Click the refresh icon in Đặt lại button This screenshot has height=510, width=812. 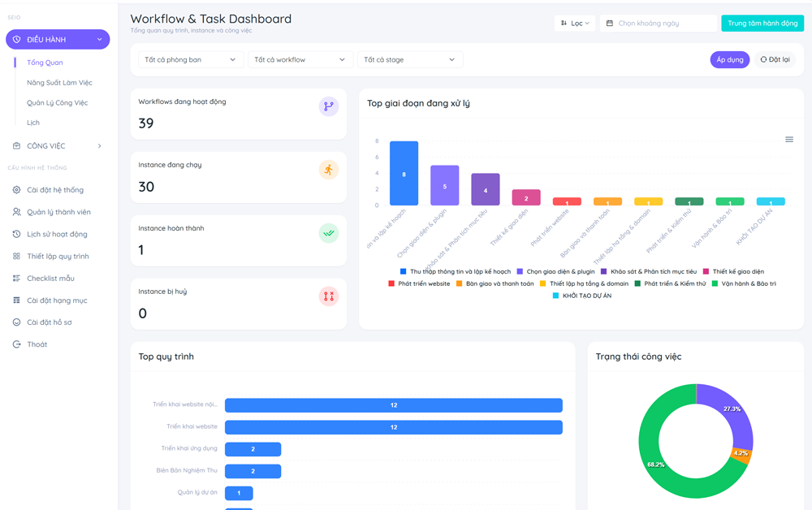coord(763,59)
